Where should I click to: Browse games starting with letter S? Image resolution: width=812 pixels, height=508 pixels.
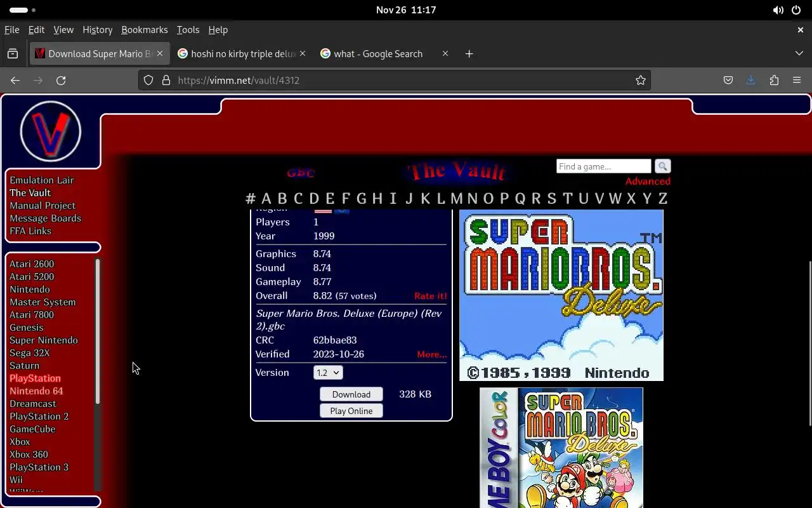552,199
